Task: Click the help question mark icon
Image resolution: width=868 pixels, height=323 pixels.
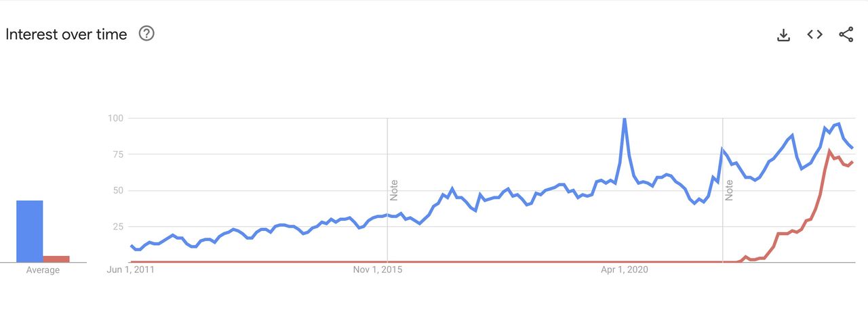Action: click(x=146, y=33)
